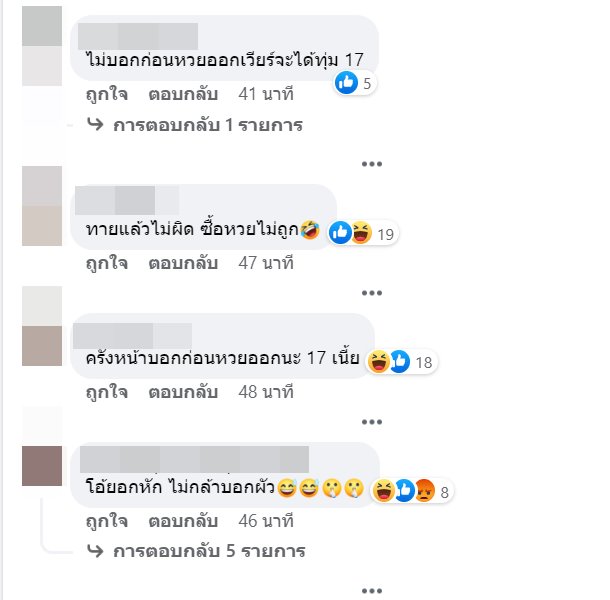Click ถูกใจ on the 41 นาที comment
The height and width of the screenshot is (600, 610).
click(107, 95)
